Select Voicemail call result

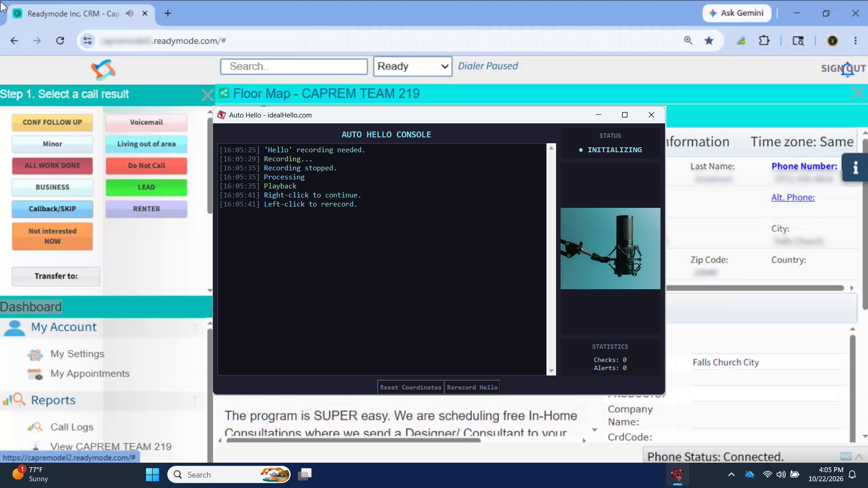(x=146, y=122)
